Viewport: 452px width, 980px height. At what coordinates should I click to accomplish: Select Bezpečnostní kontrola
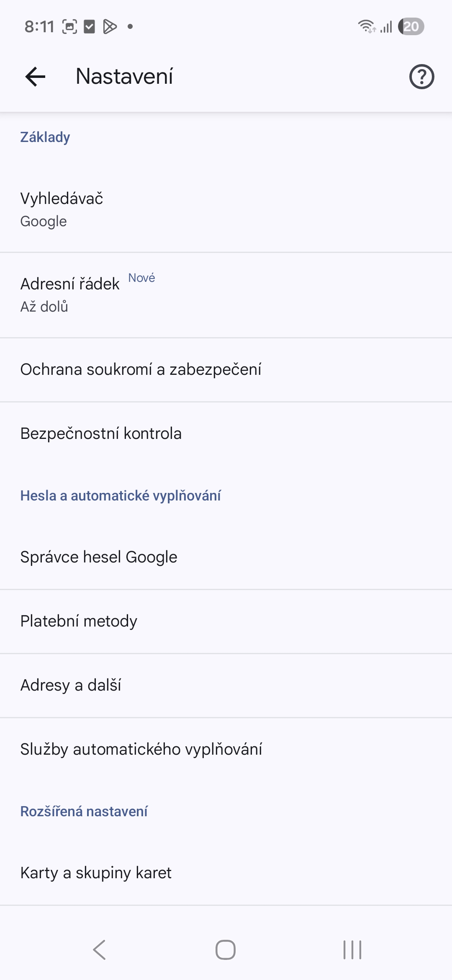coord(226,433)
